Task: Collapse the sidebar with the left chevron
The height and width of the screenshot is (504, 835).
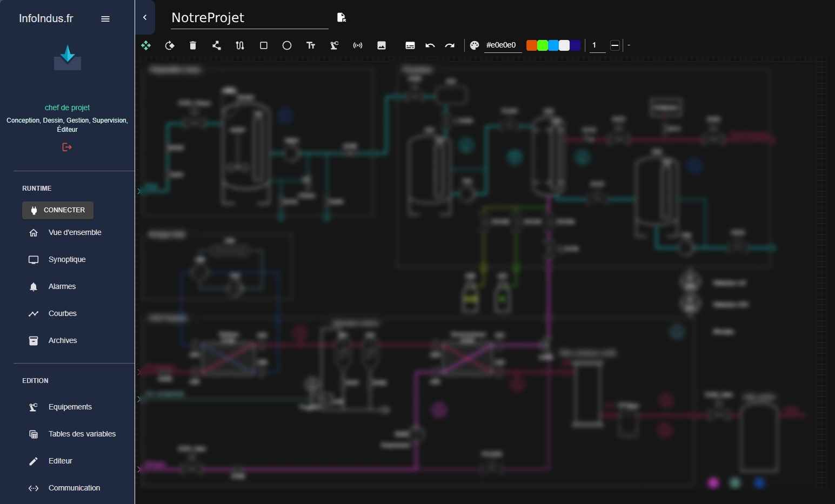Action: click(x=145, y=17)
